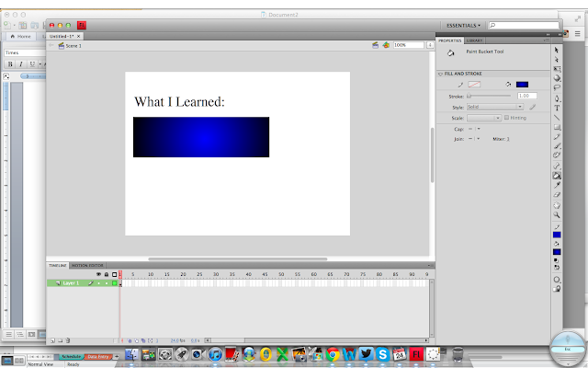Delete layer using the trash icon

(x=68, y=340)
